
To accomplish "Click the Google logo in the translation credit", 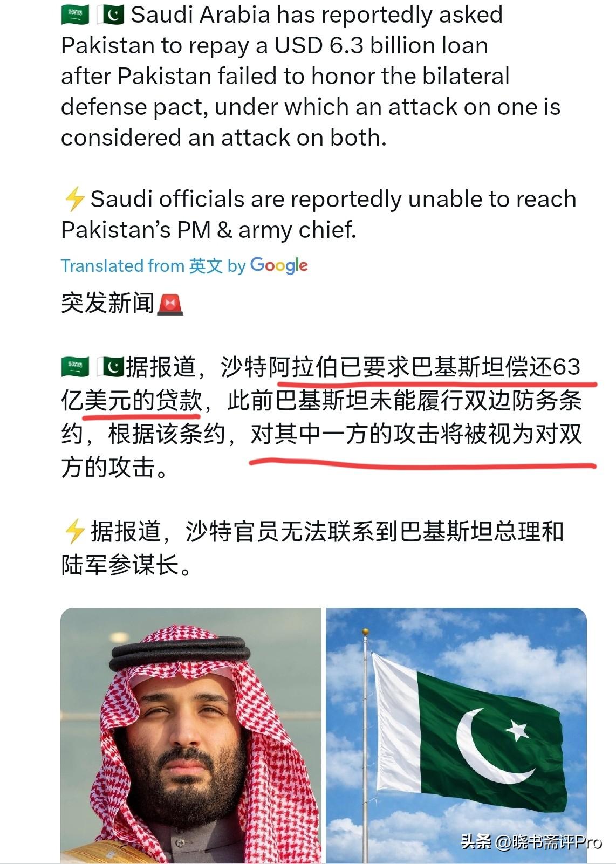I will pos(279,266).
